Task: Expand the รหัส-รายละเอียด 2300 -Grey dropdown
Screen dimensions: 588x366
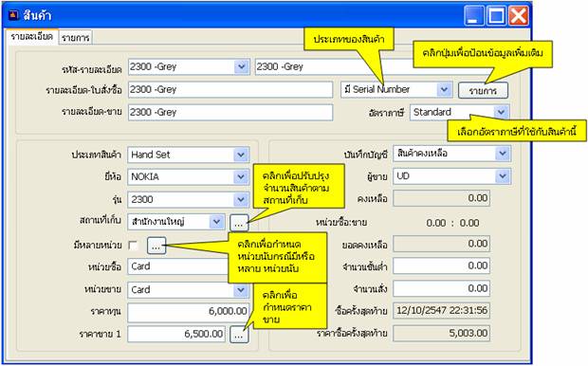Action: tap(242, 66)
